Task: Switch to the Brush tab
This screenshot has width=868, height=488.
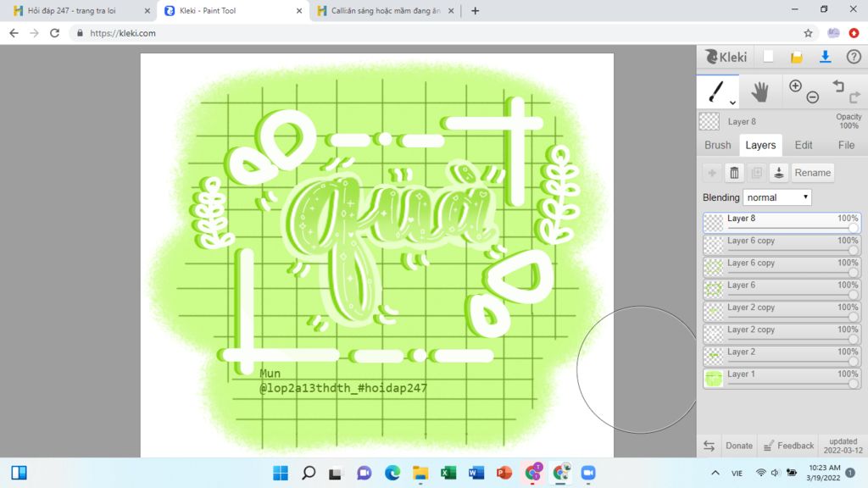Action: [718, 145]
